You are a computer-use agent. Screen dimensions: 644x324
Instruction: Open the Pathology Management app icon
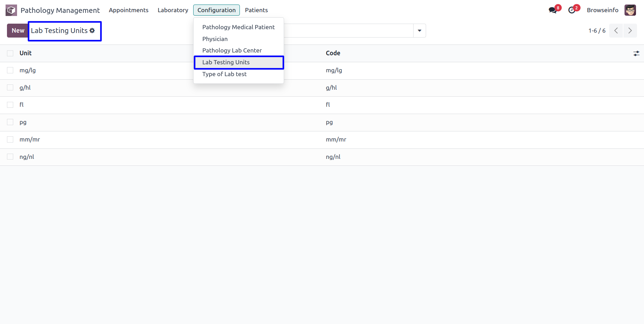pyautogui.click(x=11, y=10)
